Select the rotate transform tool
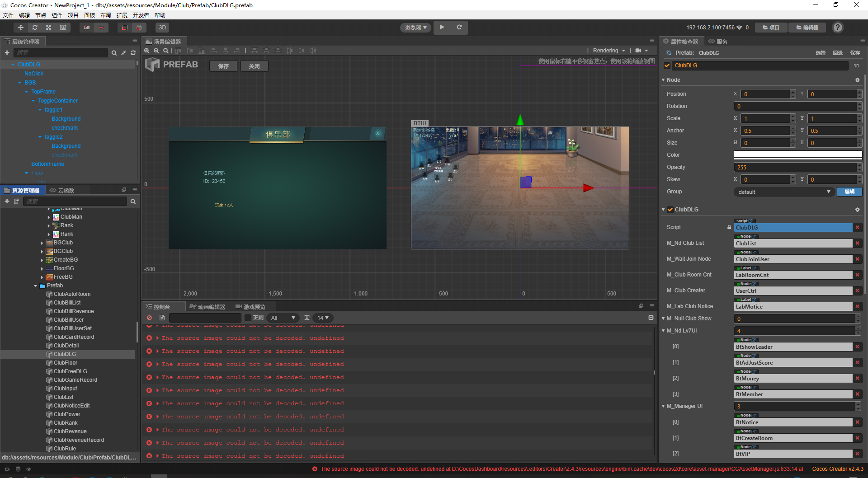This screenshot has width=868, height=478. 35,28
